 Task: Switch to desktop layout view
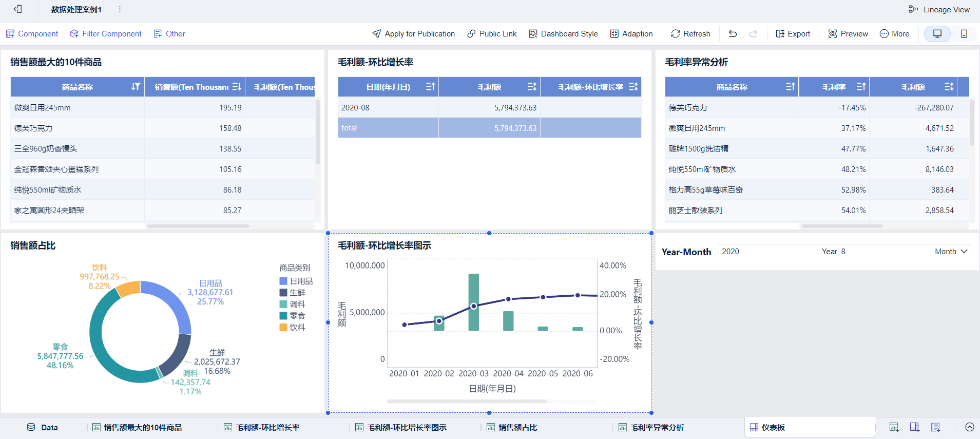[x=937, y=34]
